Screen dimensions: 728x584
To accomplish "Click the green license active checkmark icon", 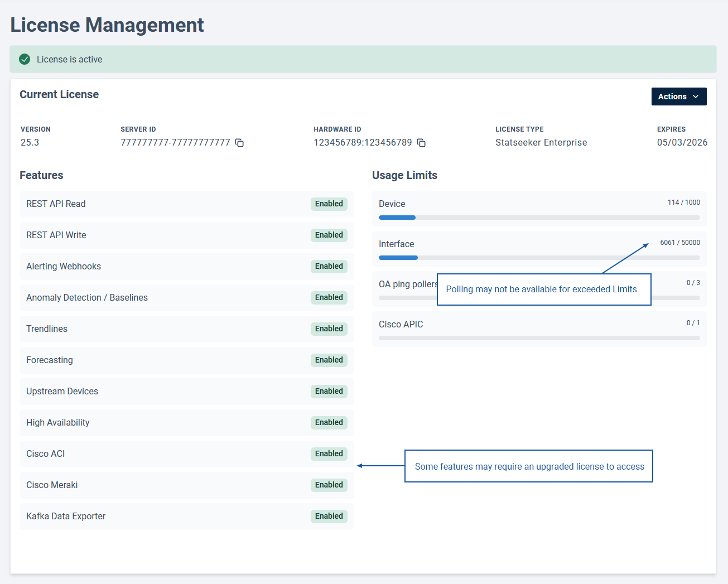I will pyautogui.click(x=25, y=59).
